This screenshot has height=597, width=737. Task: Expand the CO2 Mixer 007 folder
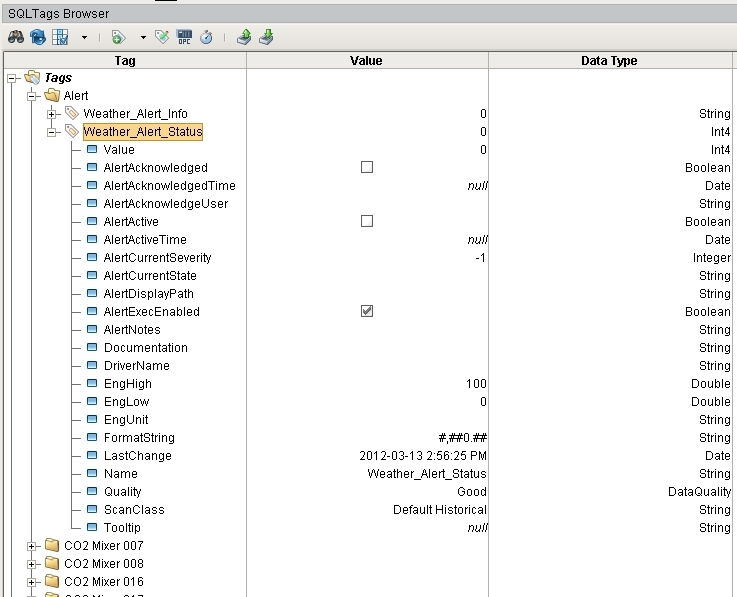click(31, 546)
